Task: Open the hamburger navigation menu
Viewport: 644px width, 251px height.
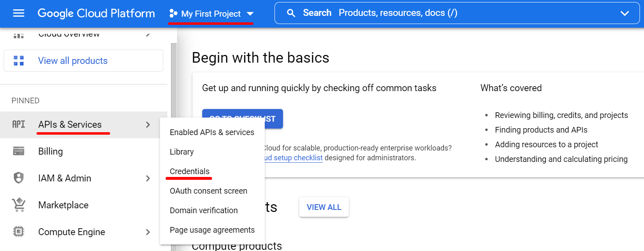Action: 19,13
